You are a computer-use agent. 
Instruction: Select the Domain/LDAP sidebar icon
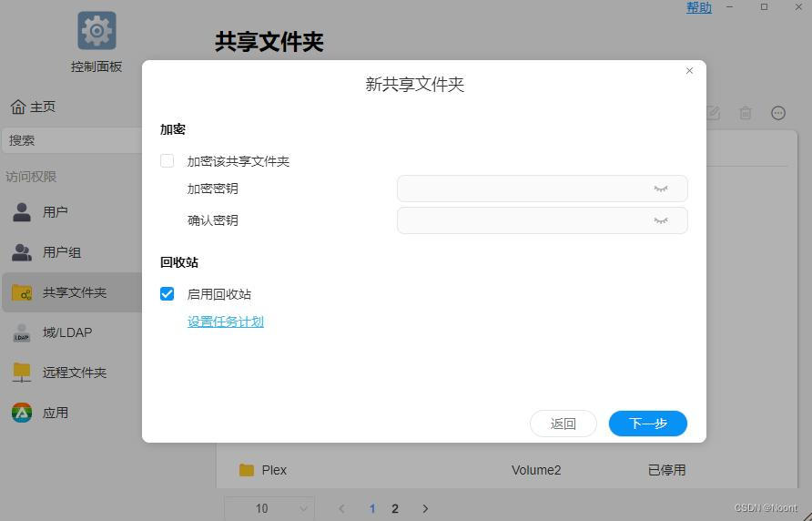pyautogui.click(x=22, y=333)
